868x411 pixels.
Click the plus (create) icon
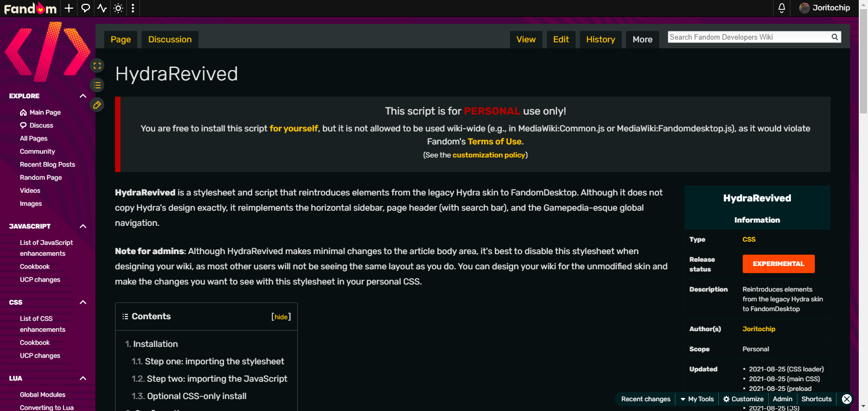(x=68, y=8)
